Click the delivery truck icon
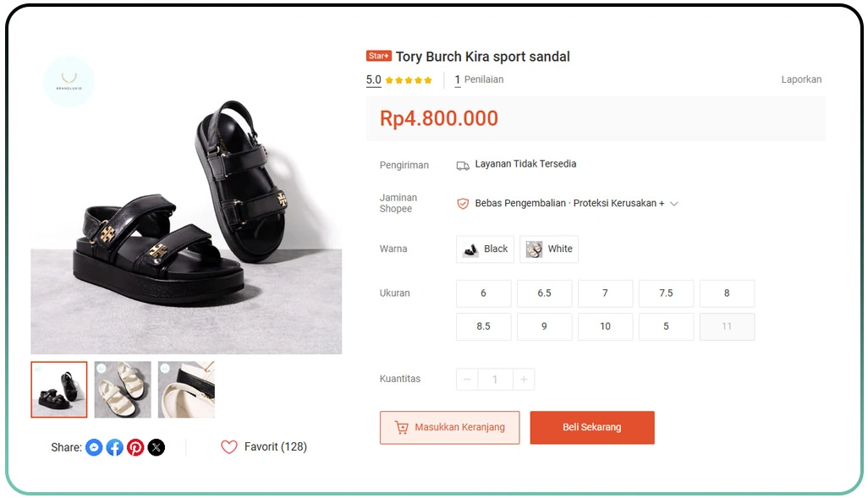 pos(463,166)
